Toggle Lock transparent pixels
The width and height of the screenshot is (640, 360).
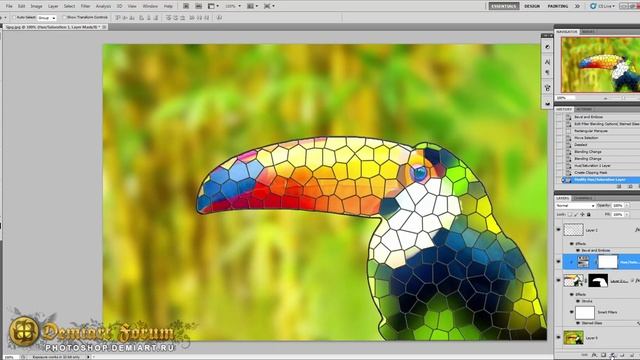[570, 214]
